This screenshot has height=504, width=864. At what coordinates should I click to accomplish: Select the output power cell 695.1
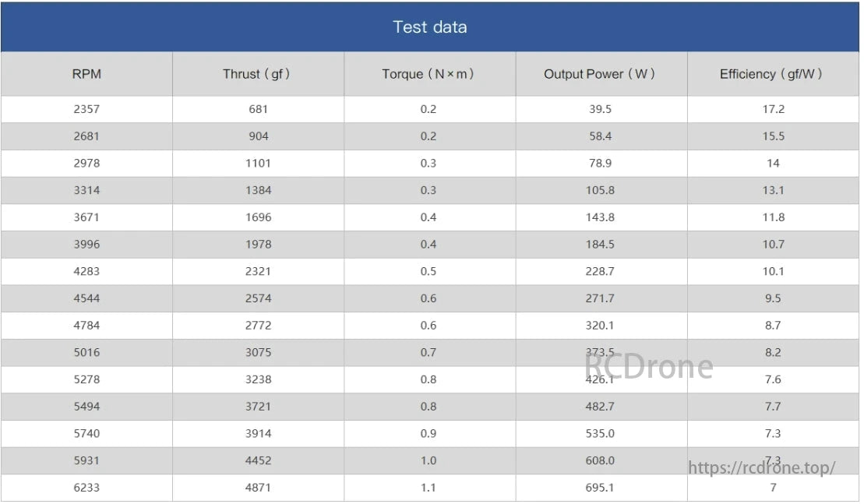(600, 488)
